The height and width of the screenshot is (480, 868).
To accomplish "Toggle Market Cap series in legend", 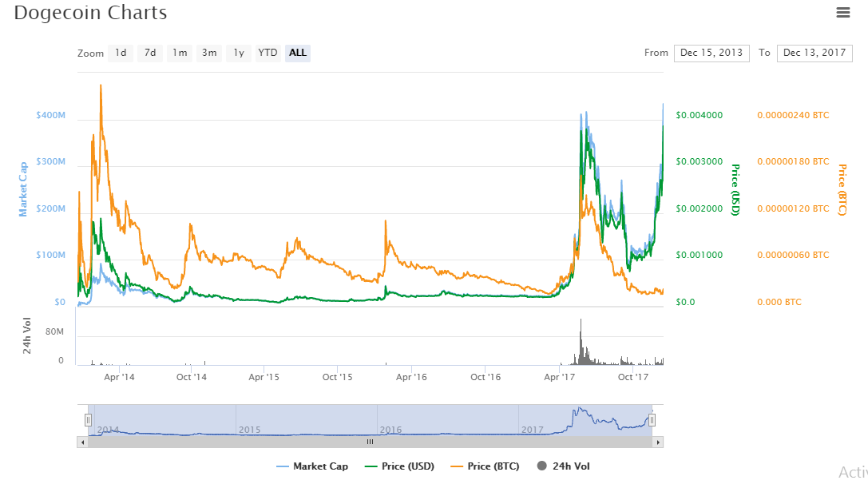I will click(312, 466).
